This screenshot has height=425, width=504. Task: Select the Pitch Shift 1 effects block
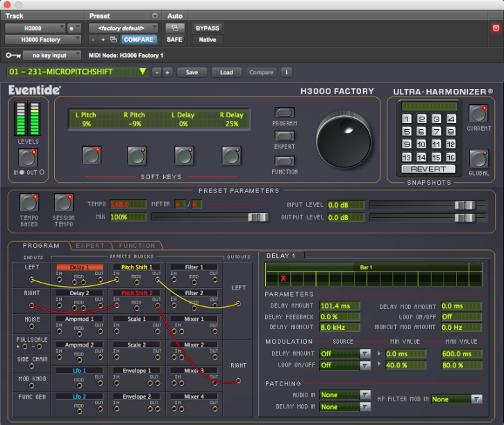[x=137, y=267]
